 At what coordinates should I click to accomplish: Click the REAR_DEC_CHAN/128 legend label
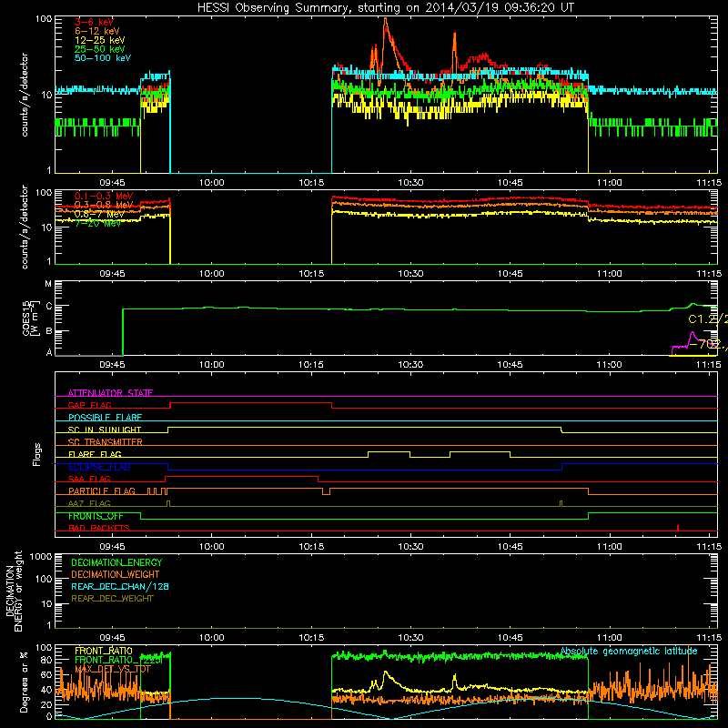[120, 586]
